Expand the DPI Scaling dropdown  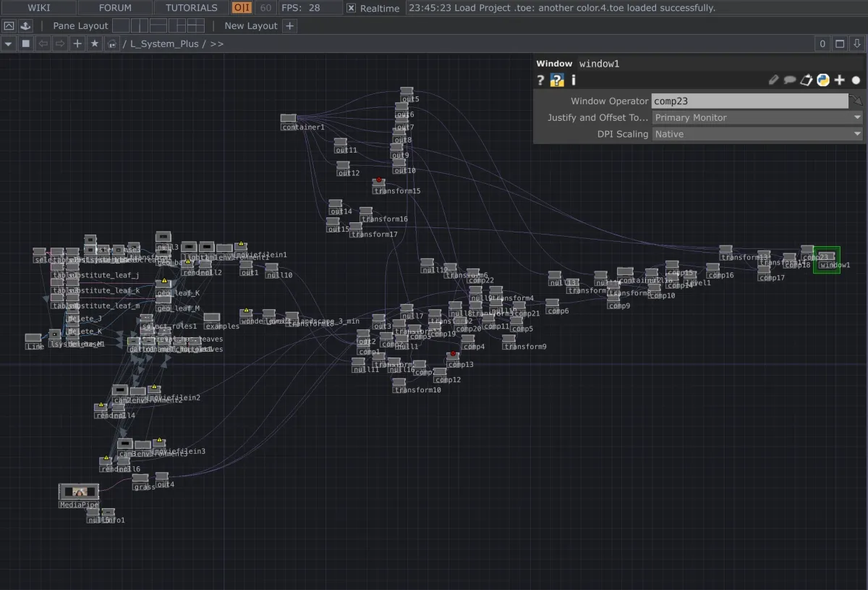(757, 134)
